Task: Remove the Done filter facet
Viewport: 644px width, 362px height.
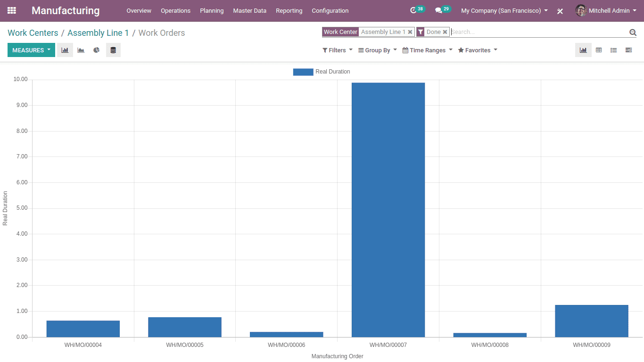Action: pyautogui.click(x=445, y=32)
